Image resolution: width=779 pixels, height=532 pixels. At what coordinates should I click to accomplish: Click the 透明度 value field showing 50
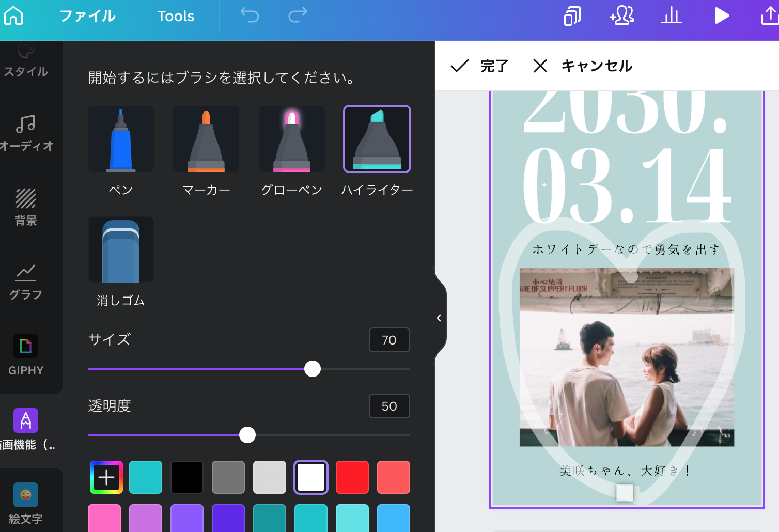click(389, 406)
